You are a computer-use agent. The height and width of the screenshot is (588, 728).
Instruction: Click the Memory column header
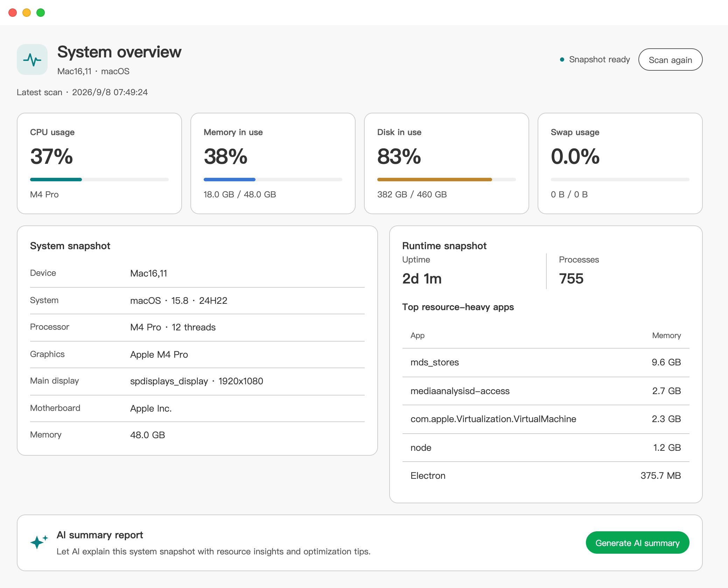click(x=666, y=336)
